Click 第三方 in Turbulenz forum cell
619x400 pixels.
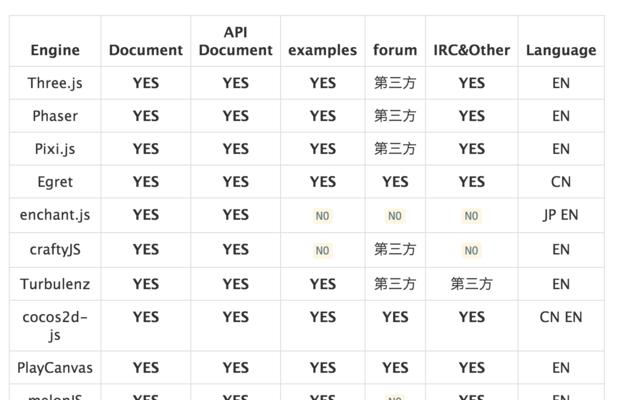pos(395,284)
